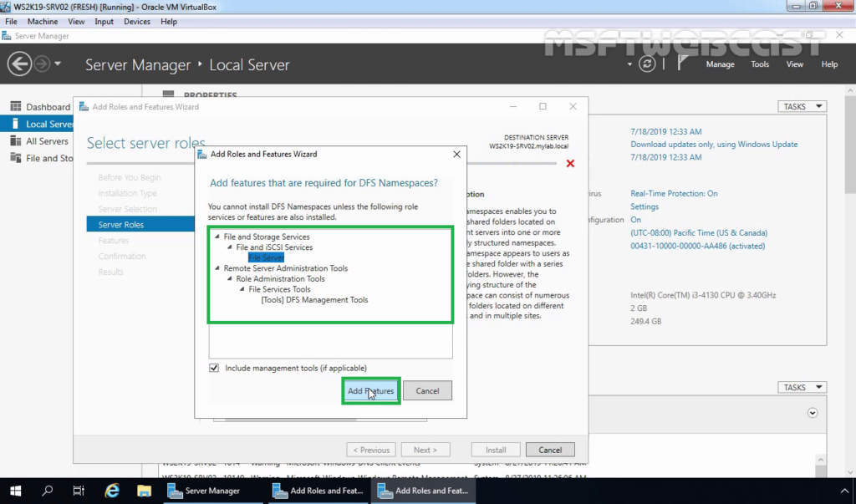Click the 7/18/2019 12:33 AM top link
The image size is (856, 504).
click(666, 131)
